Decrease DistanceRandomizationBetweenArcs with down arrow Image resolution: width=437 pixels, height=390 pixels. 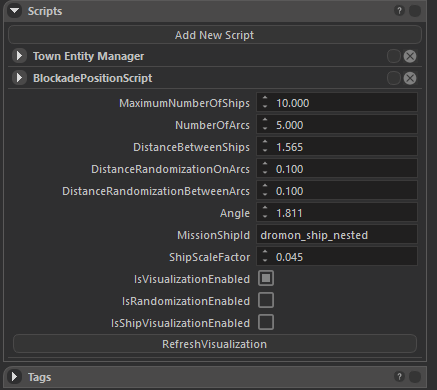pos(265,195)
